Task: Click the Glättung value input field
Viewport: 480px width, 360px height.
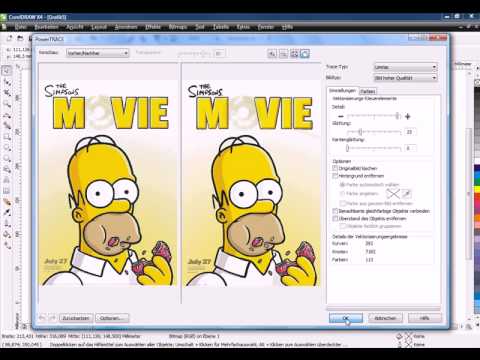Action: (x=410, y=132)
